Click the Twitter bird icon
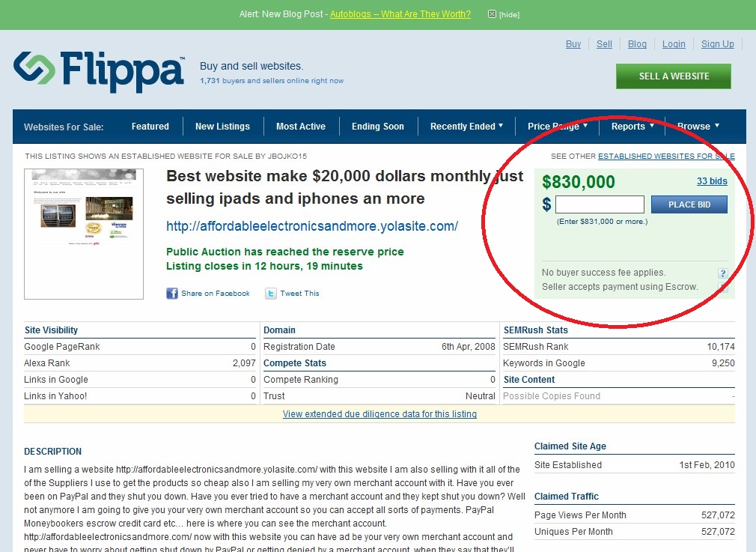The width and height of the screenshot is (756, 552). pyautogui.click(x=271, y=294)
